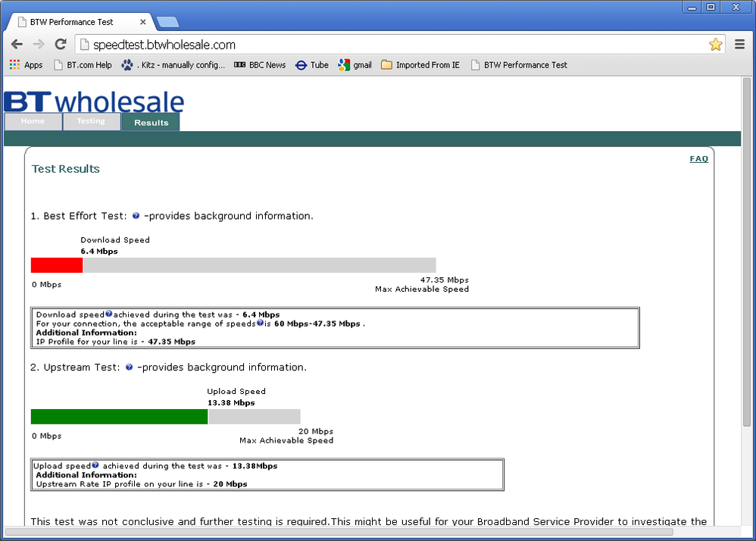This screenshot has width=756, height=541.
Task: Open the Imported From IE bookmarks folder
Action: pyautogui.click(x=420, y=64)
